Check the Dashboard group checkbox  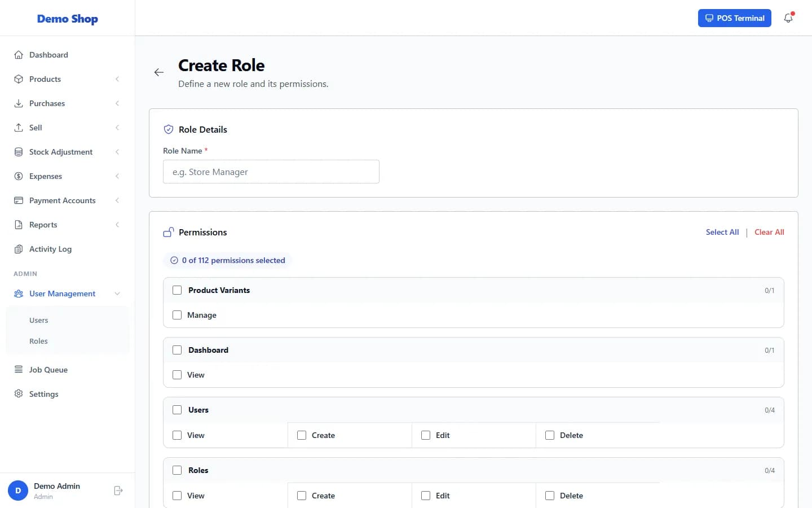[177, 350]
